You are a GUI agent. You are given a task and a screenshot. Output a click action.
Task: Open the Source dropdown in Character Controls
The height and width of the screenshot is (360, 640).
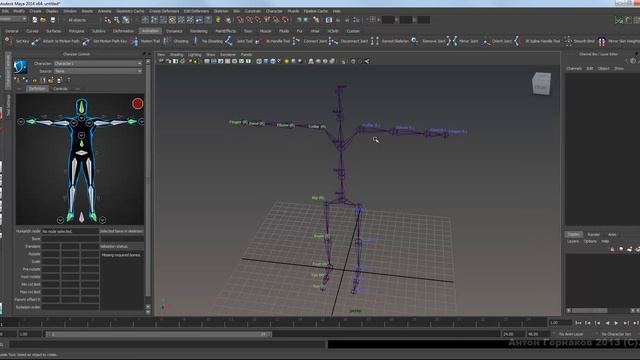pyautogui.click(x=98, y=71)
